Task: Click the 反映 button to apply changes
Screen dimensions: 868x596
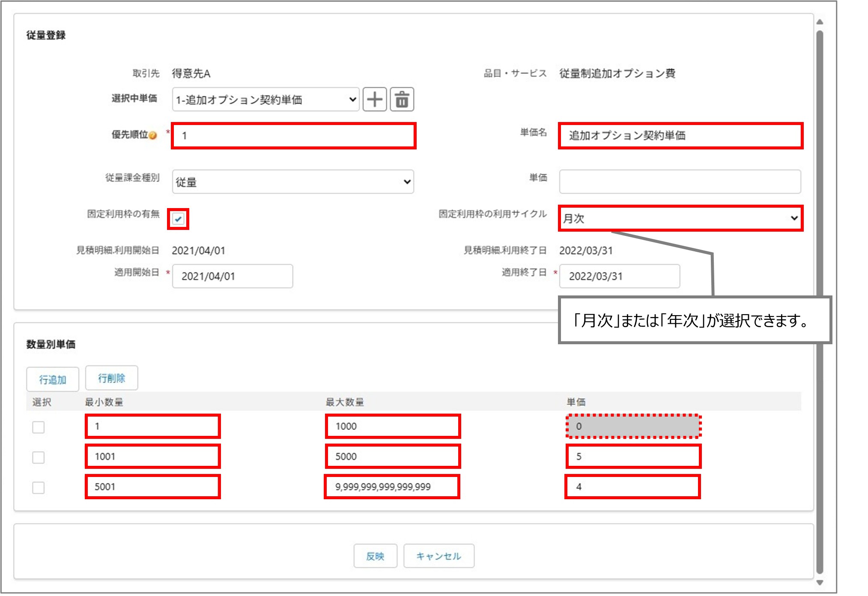Action: coord(376,556)
